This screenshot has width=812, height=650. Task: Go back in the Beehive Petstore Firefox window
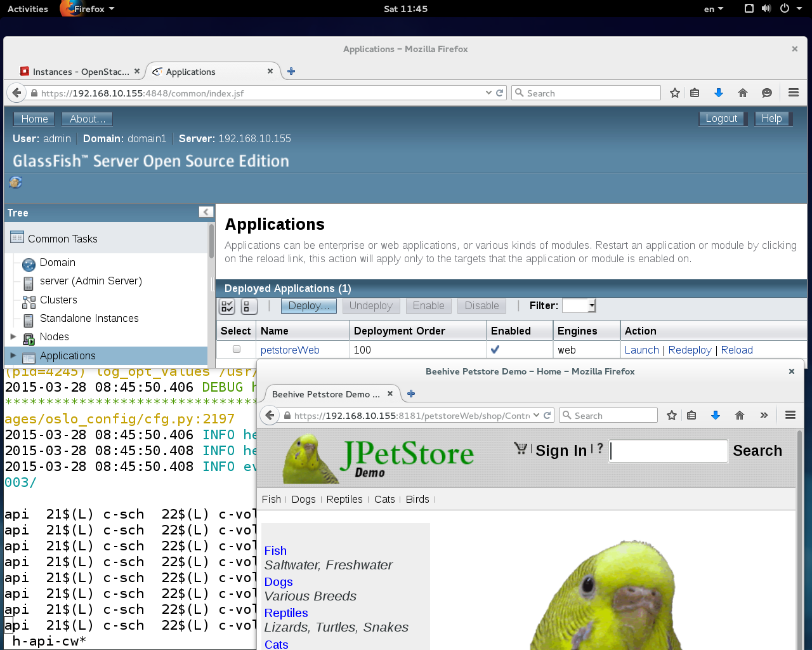[270, 415]
